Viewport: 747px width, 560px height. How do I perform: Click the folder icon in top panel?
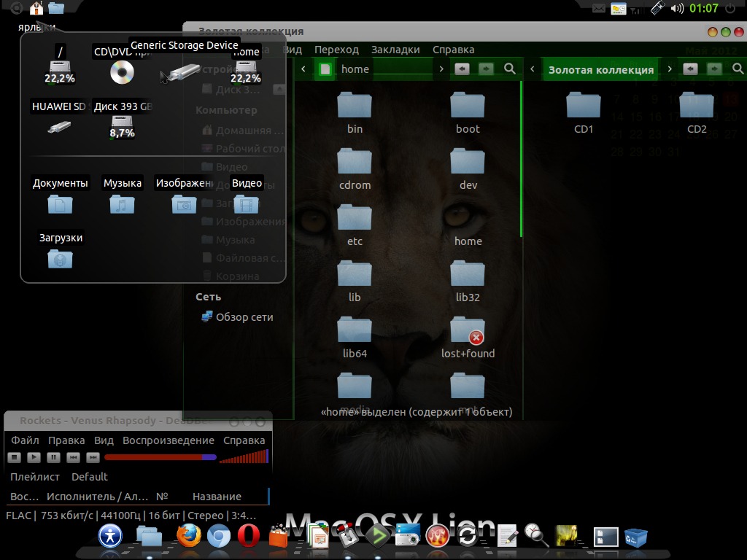tap(56, 8)
